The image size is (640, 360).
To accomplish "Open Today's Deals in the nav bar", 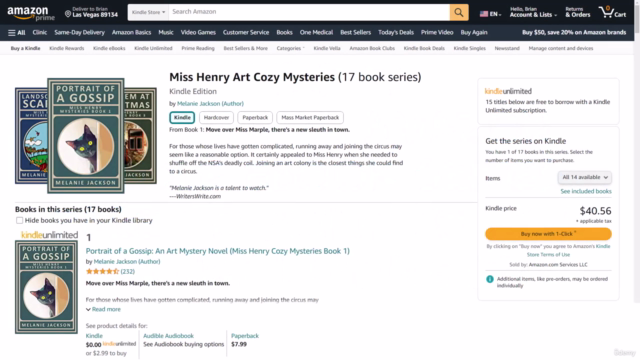I will (396, 33).
